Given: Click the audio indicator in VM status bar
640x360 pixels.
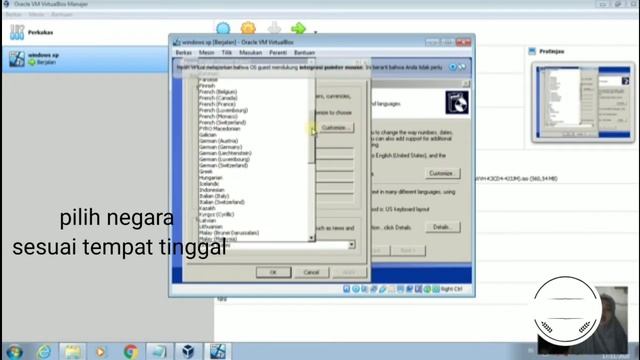Looking at the screenshot, I should click(364, 289).
